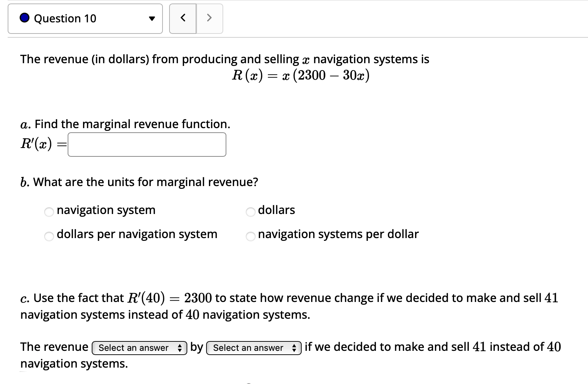Select the dollars radio button
This screenshot has width=588, height=384.
coord(250,212)
